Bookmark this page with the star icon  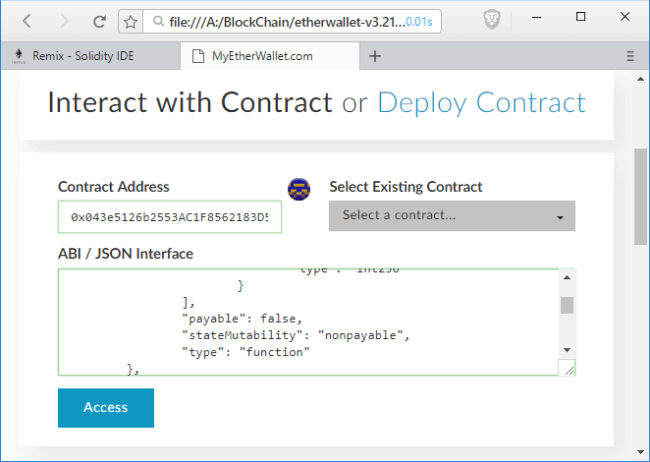click(x=130, y=20)
